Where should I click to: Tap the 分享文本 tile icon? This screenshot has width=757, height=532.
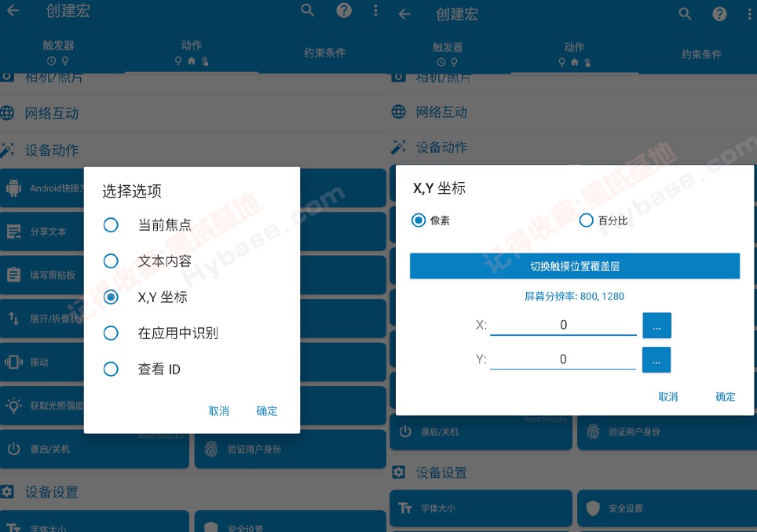13,231
